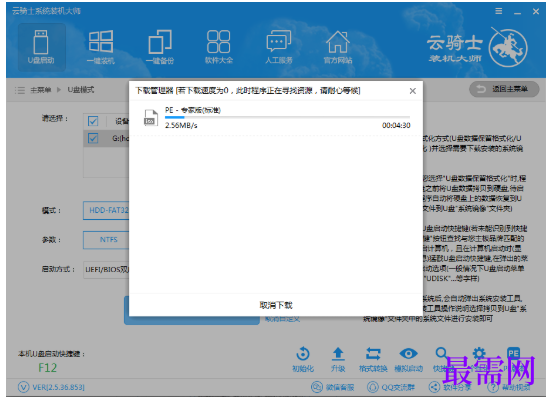Click the 主菜单 breadcrumb list icon
This screenshot has width=554, height=402.
20,90
